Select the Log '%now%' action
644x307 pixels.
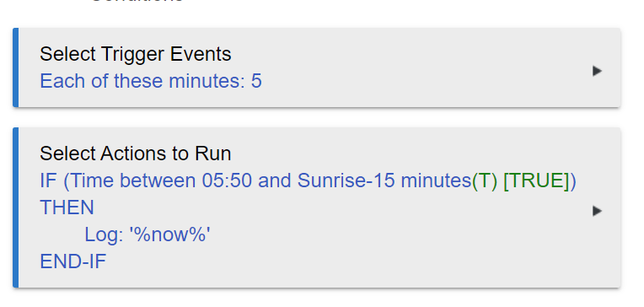[148, 234]
